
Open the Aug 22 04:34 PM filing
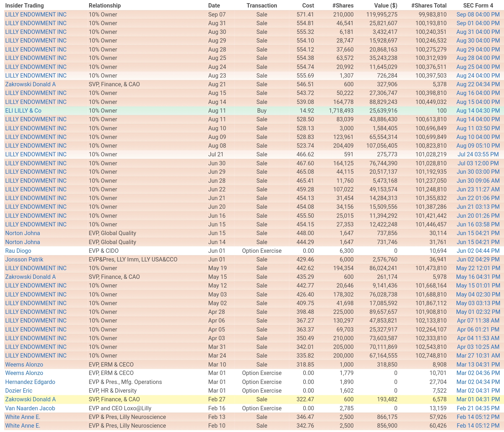[x=478, y=84]
